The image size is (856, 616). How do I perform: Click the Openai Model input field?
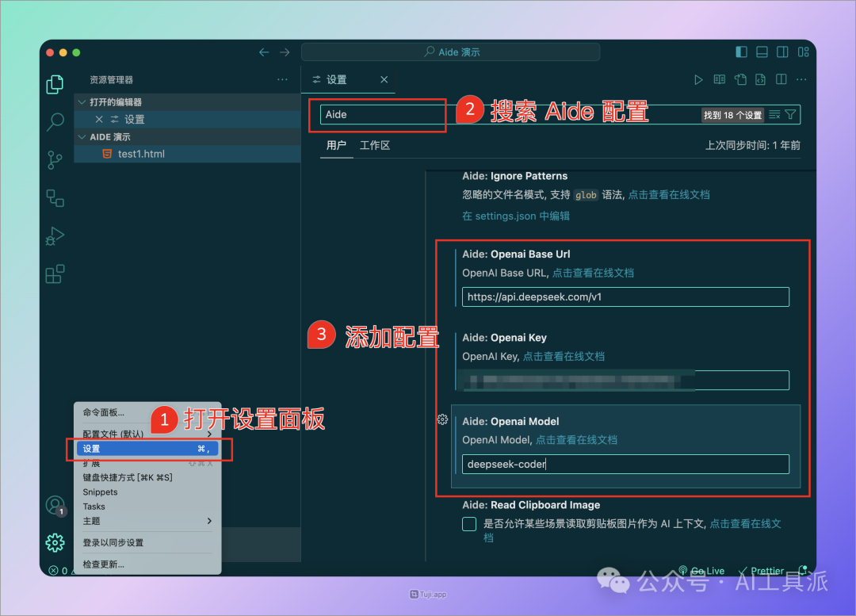coord(625,465)
